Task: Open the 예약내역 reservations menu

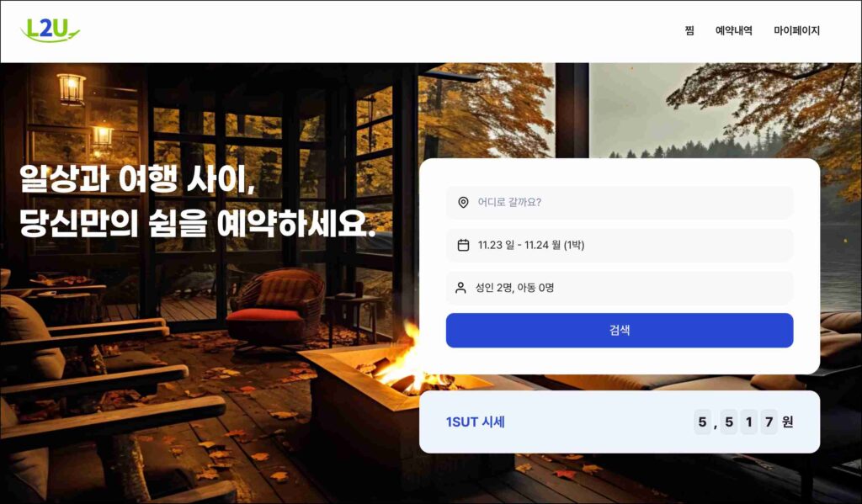Action: click(733, 31)
